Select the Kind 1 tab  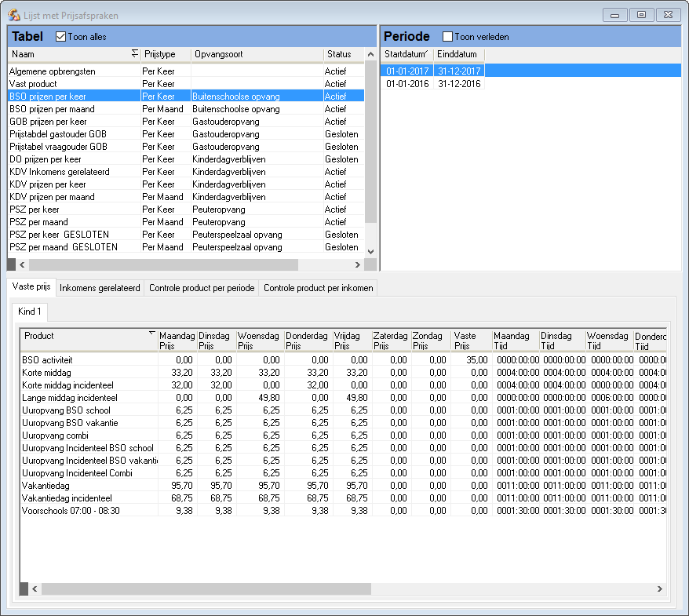point(30,312)
